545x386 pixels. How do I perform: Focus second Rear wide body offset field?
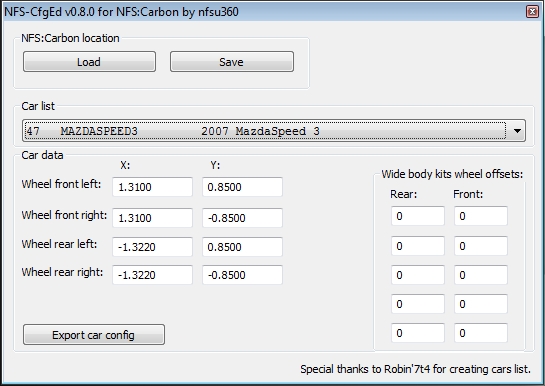tap(418, 246)
